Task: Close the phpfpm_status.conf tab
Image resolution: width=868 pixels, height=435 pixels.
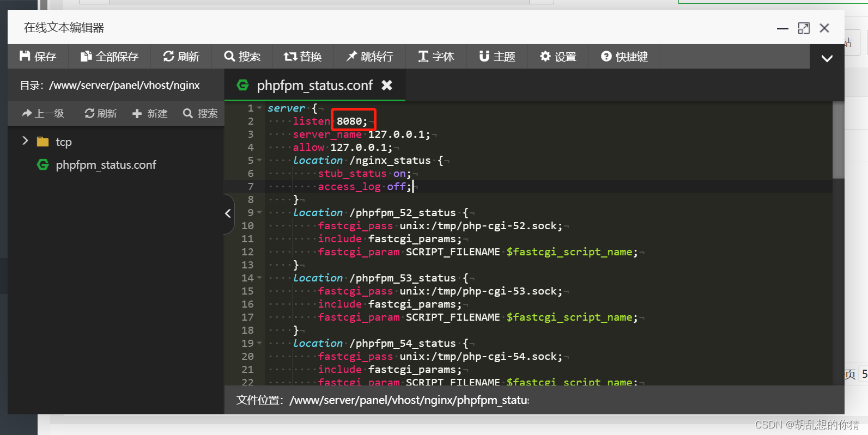Action: pos(387,85)
